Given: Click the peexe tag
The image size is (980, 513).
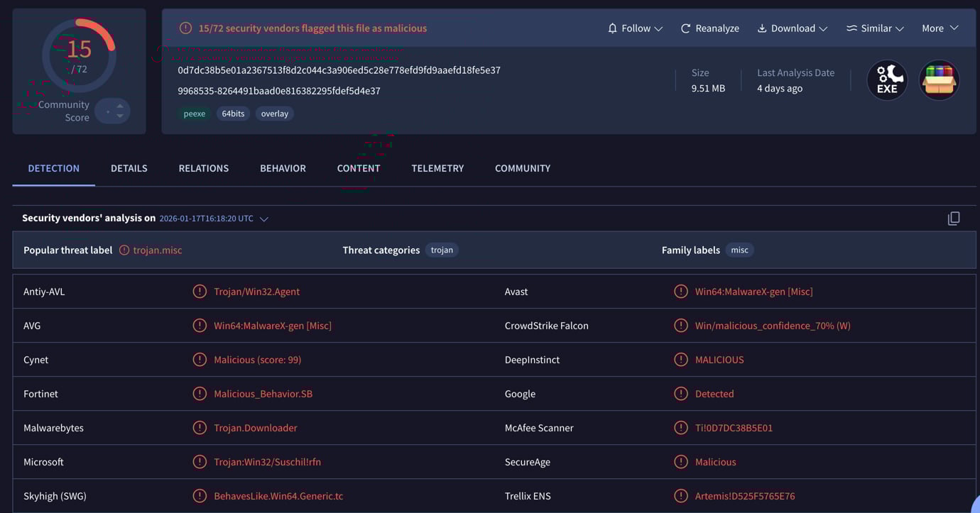Looking at the screenshot, I should tap(194, 113).
